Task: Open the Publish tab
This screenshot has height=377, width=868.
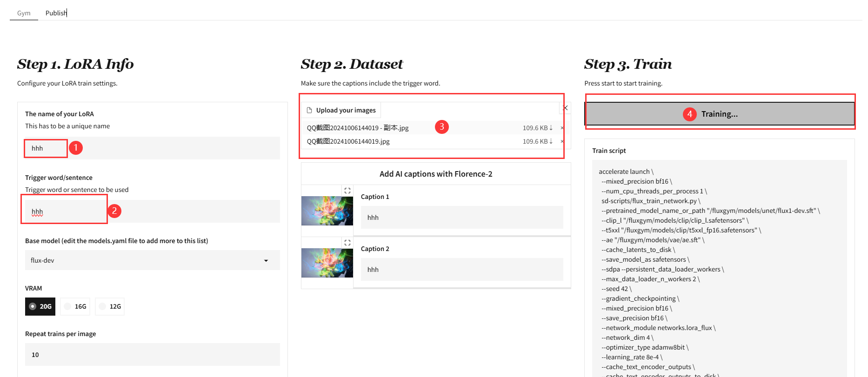Action: pyautogui.click(x=56, y=13)
